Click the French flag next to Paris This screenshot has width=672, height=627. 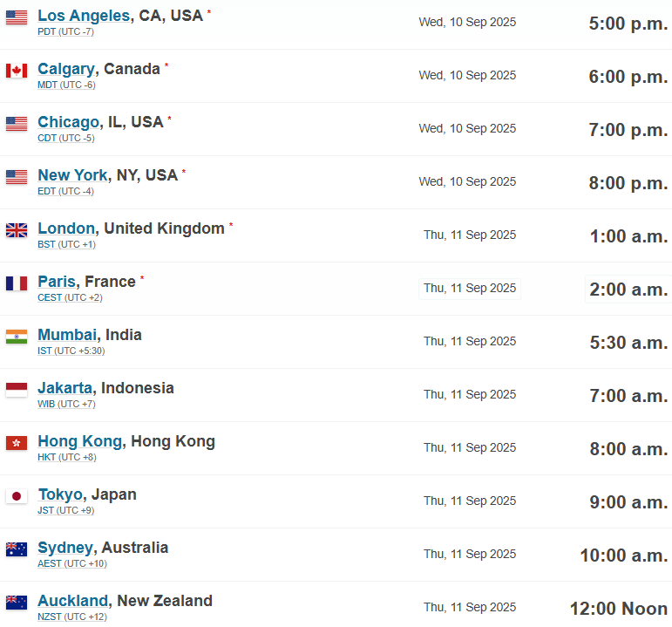17,283
